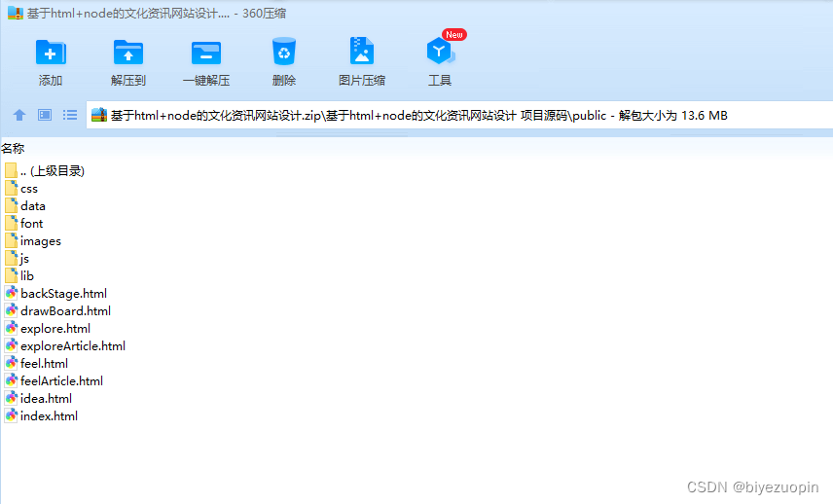Select the js folder
The height and width of the screenshot is (504, 833).
click(x=17, y=259)
